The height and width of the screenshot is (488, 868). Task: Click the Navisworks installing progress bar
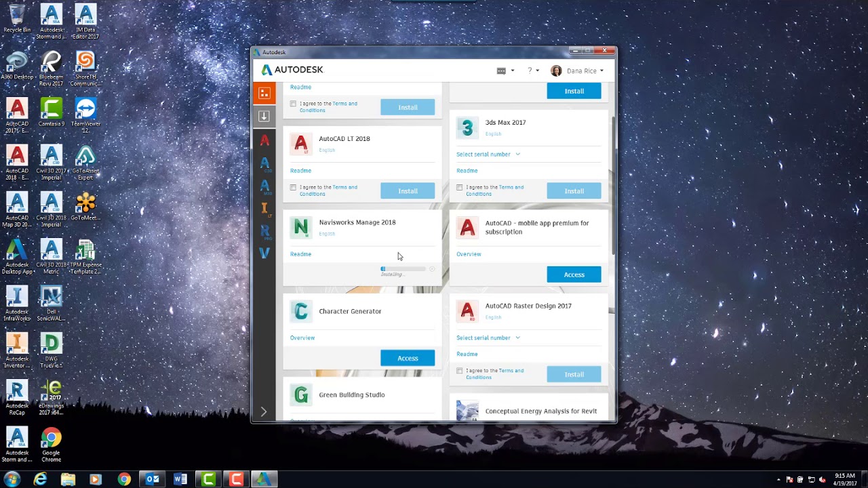403,269
